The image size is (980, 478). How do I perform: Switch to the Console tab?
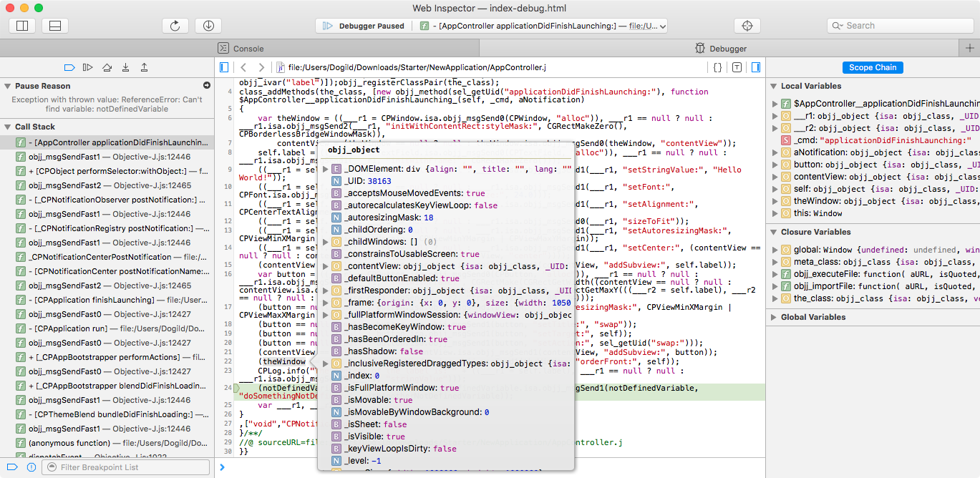242,49
